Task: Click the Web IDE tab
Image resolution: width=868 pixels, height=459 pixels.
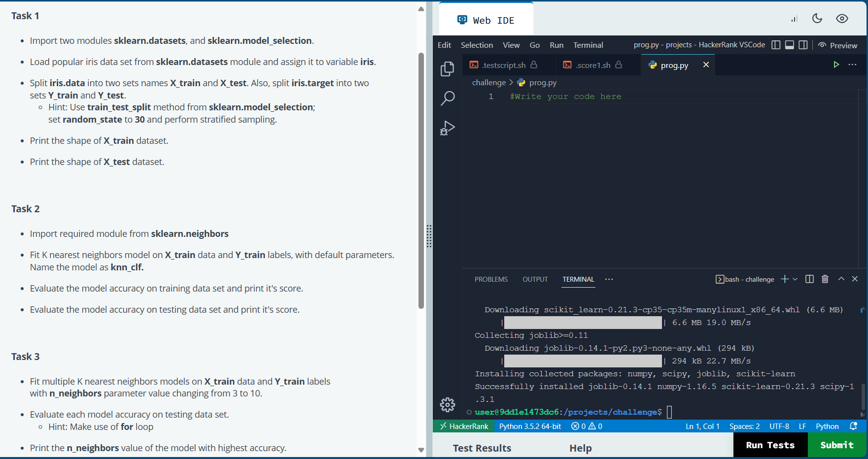Action: point(486,20)
